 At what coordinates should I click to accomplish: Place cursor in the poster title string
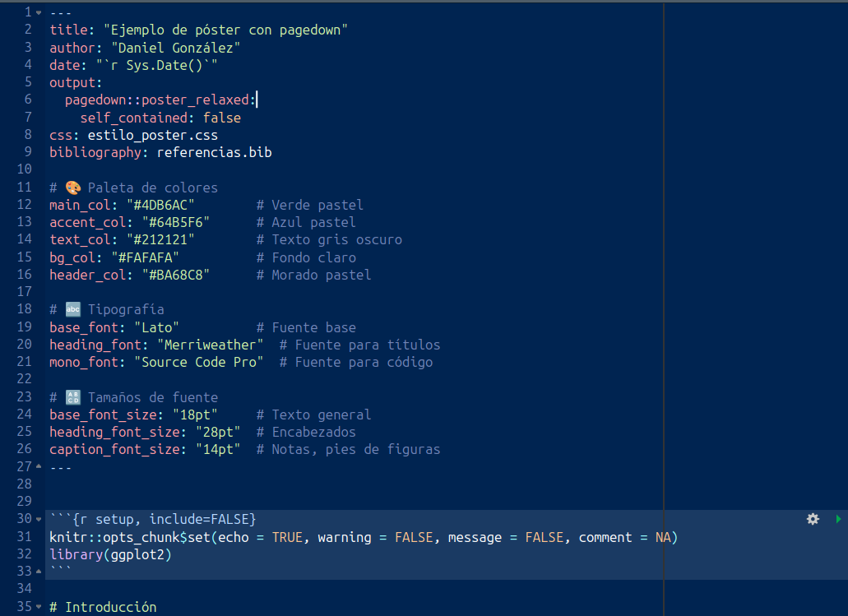click(x=225, y=30)
